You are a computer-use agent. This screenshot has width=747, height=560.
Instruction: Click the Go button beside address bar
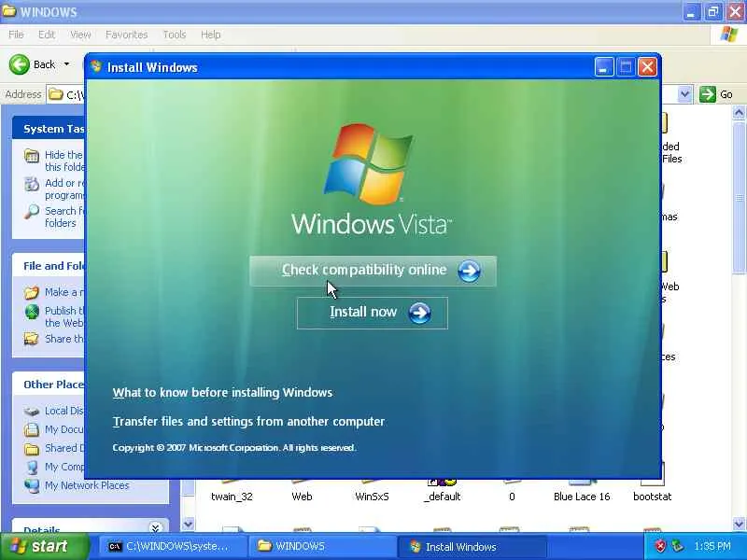pos(716,94)
